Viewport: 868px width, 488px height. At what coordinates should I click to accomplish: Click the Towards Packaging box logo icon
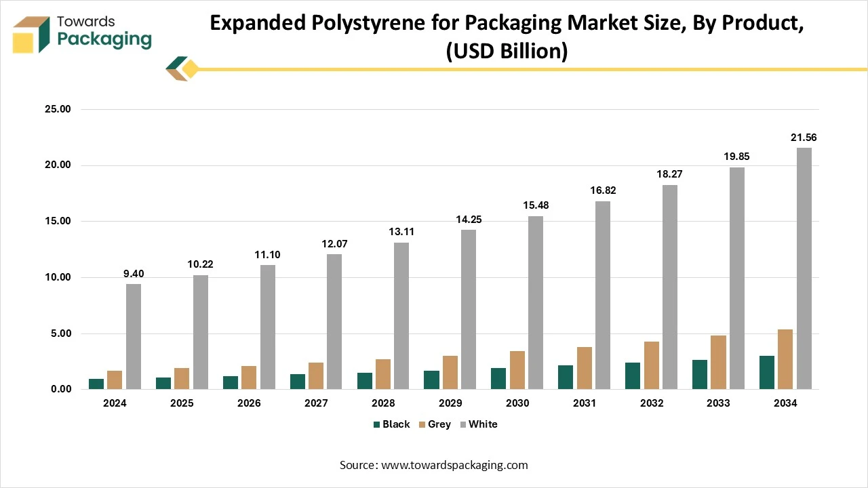pyautogui.click(x=31, y=35)
